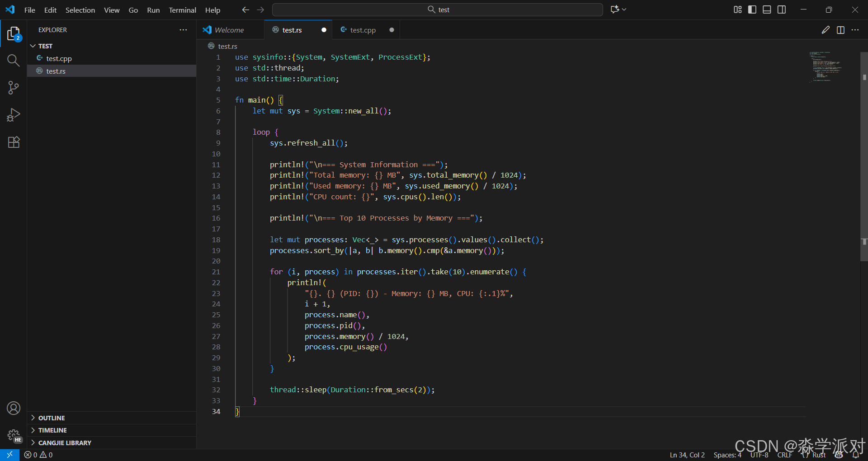This screenshot has height=461, width=868.
Task: Click the command center search box
Action: point(438,9)
